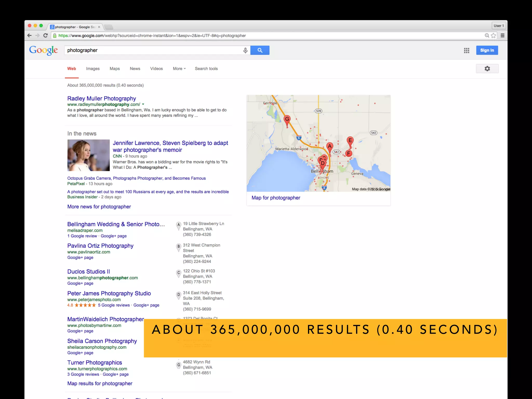Click marker A beside 19 Little Strawberry Ln
The height and width of the screenshot is (399, 532).
[178, 226]
